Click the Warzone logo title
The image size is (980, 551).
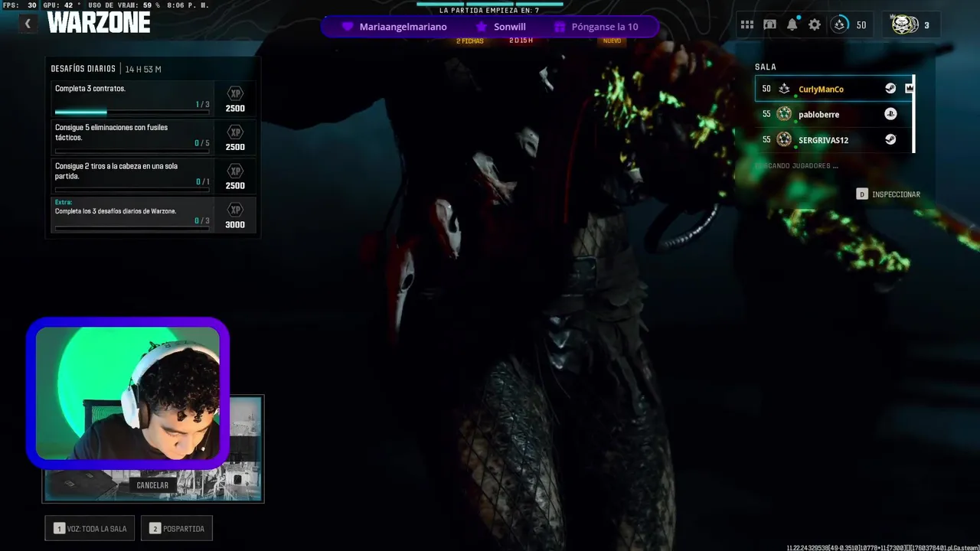click(x=98, y=23)
